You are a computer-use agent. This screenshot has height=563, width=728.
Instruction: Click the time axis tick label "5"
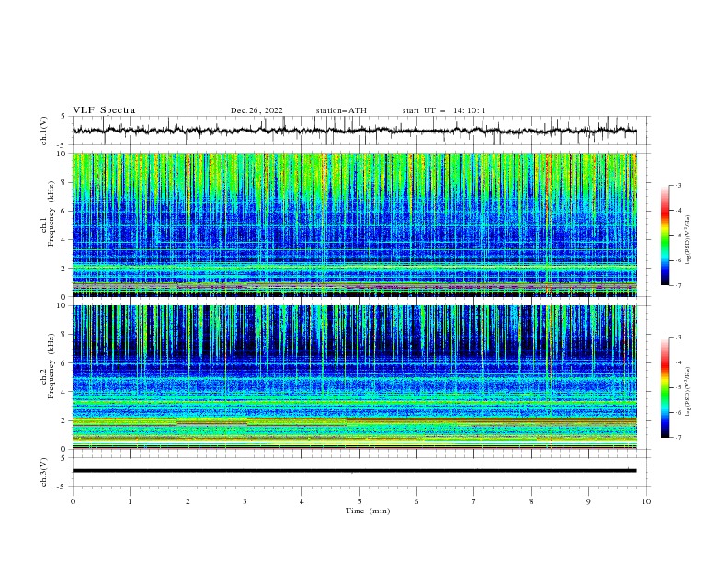359,501
